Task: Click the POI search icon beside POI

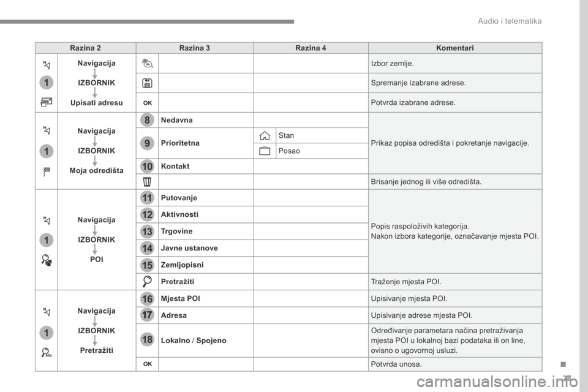Action: [47, 260]
